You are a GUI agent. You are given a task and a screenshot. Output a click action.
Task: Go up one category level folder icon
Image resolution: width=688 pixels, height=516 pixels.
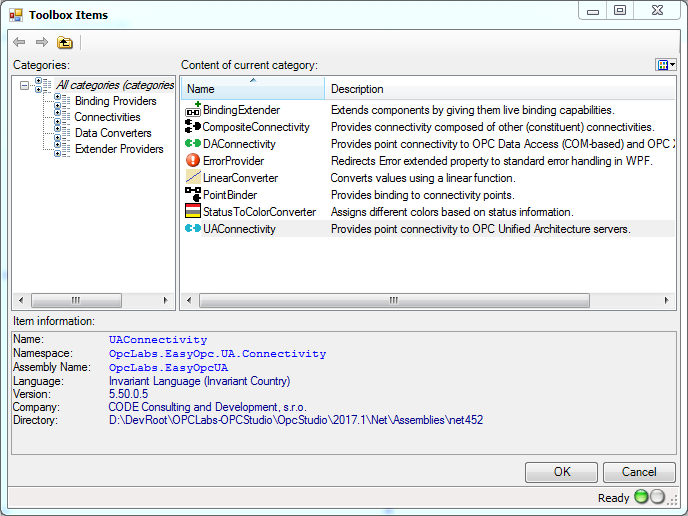coord(65,42)
